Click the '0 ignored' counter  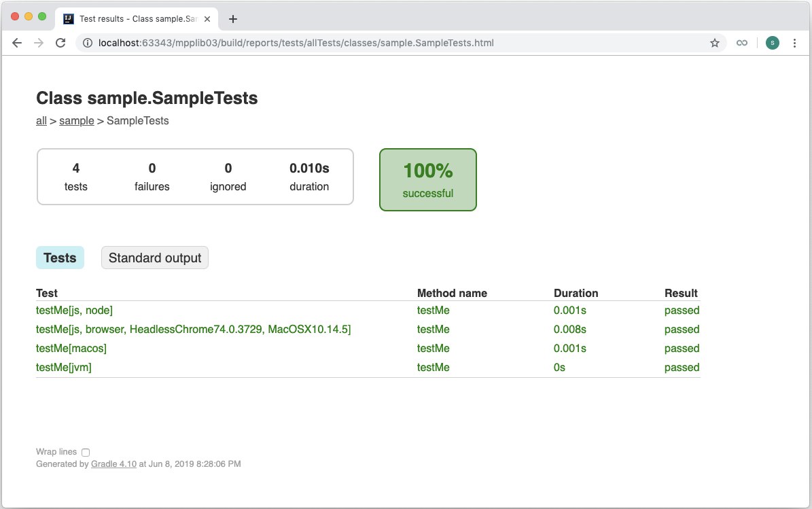point(228,177)
